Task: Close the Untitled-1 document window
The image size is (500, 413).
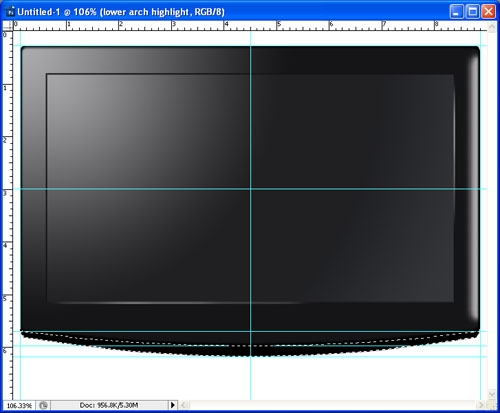Action: (489, 12)
